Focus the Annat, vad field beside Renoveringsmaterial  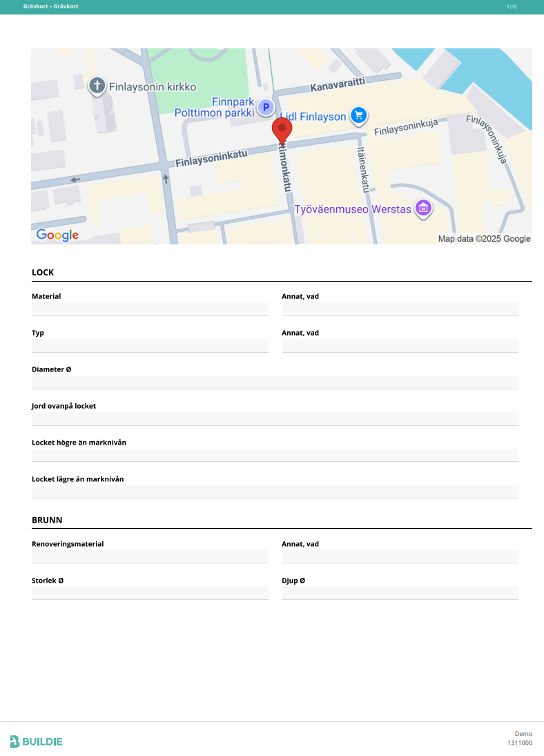coord(400,556)
